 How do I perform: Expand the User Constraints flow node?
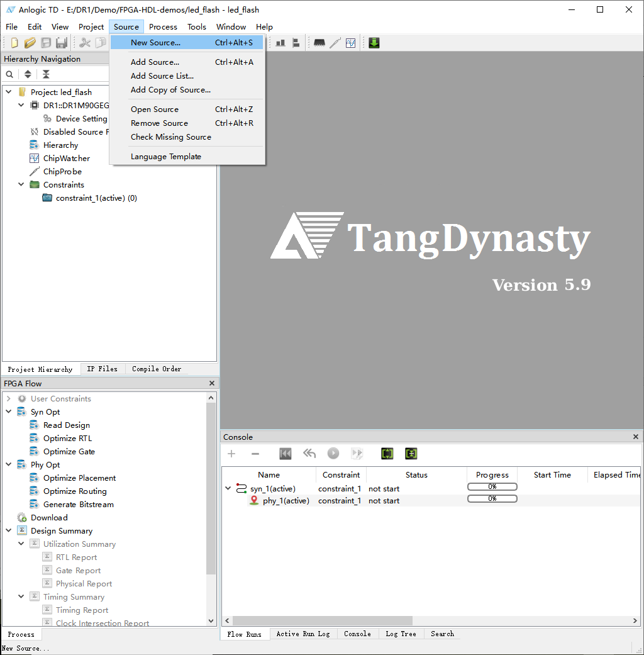pos(8,398)
